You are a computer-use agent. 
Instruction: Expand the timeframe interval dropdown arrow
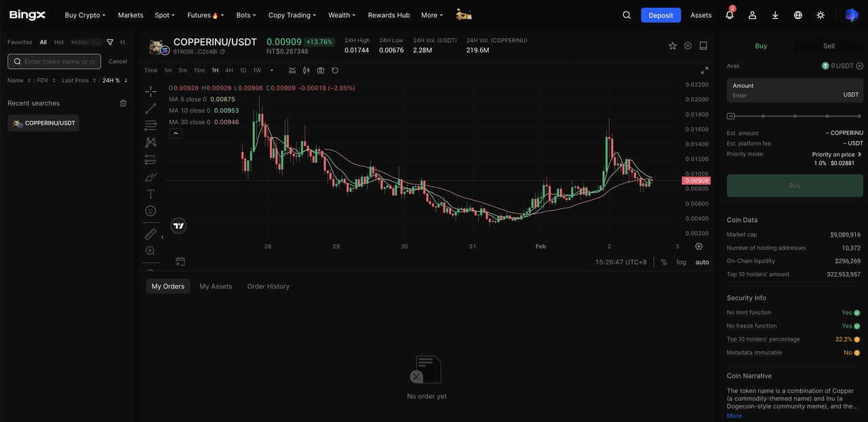[x=272, y=71]
